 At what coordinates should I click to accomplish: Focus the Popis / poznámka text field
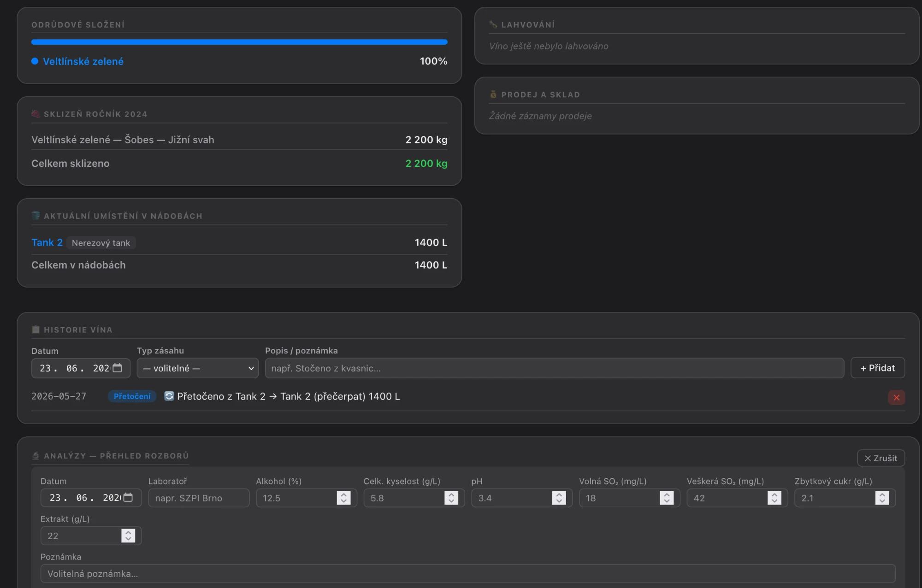[x=554, y=368]
